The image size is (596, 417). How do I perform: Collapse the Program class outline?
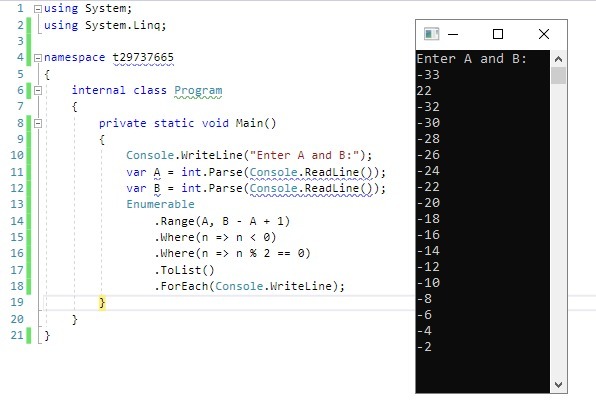pyautogui.click(x=38, y=90)
